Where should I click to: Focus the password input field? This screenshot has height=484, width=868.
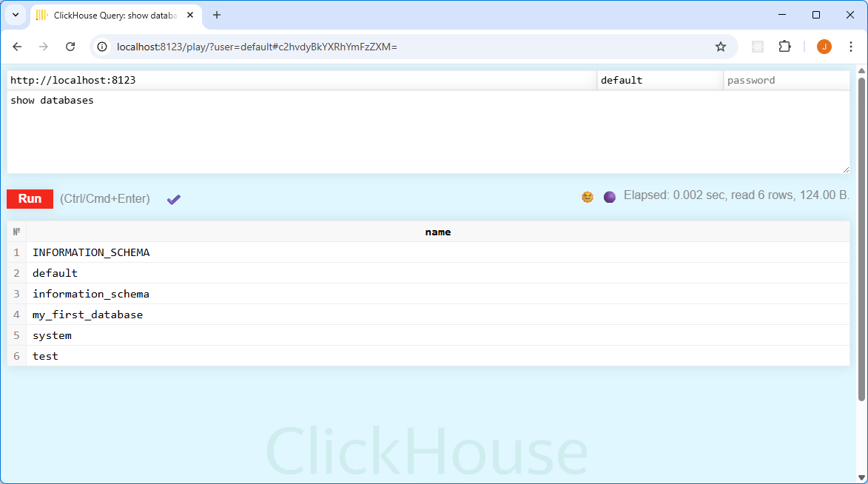coord(784,80)
